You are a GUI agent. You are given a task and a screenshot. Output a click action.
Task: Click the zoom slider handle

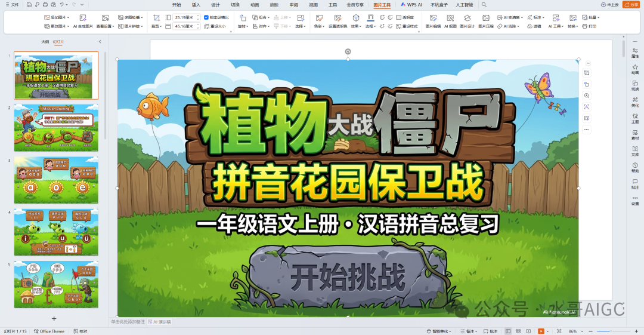(x=611, y=331)
